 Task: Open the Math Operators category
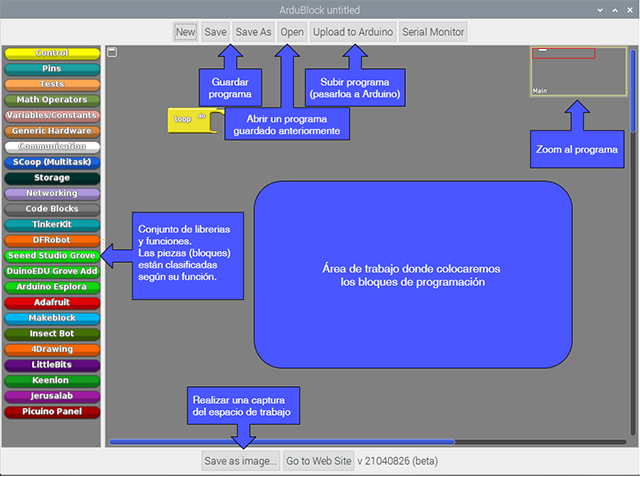[52, 100]
